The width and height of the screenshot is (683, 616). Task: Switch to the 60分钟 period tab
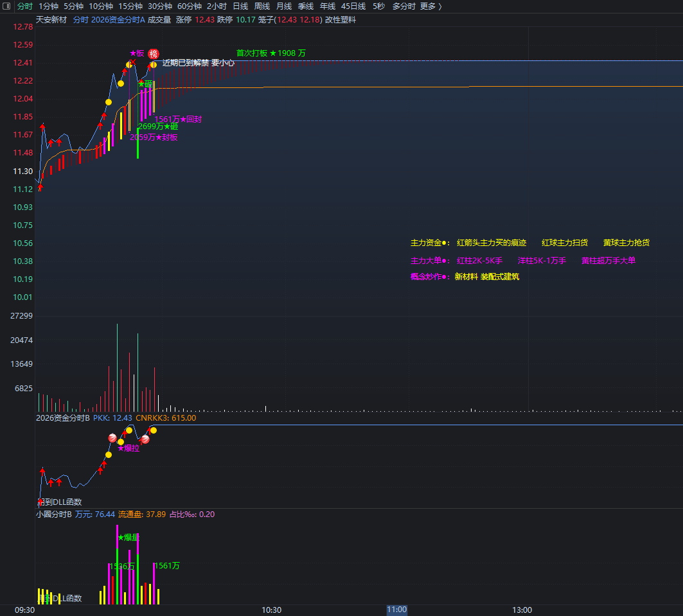190,6
